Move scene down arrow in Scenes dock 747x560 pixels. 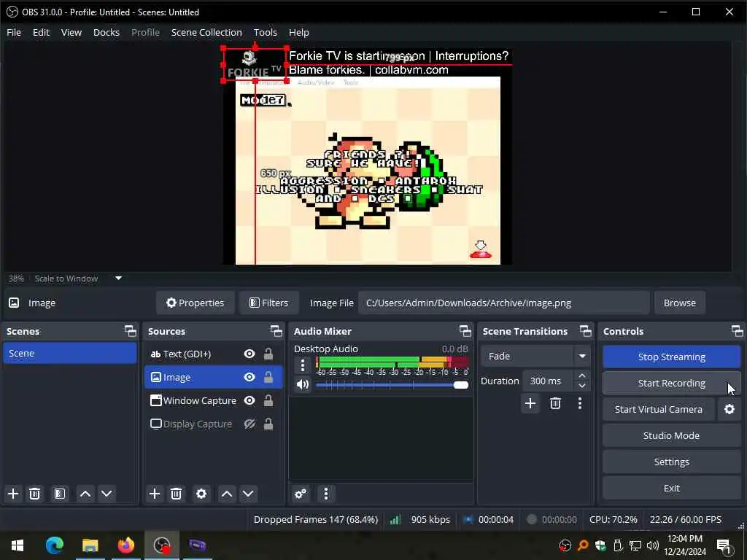tap(107, 494)
